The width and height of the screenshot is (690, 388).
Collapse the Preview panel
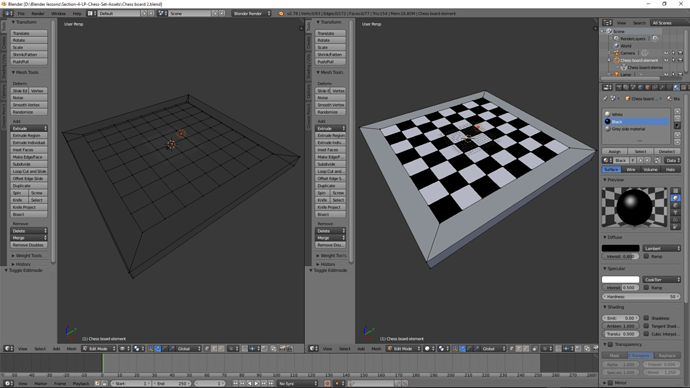(x=613, y=180)
